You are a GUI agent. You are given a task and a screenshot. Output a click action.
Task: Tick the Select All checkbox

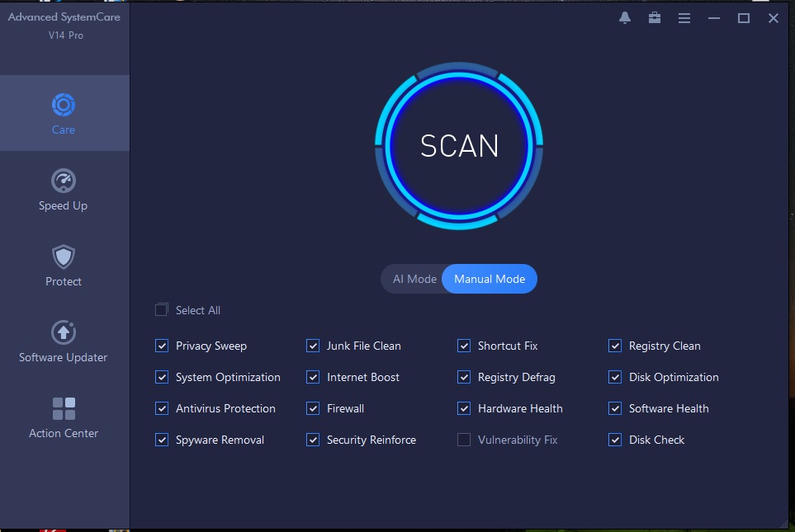[x=161, y=309]
